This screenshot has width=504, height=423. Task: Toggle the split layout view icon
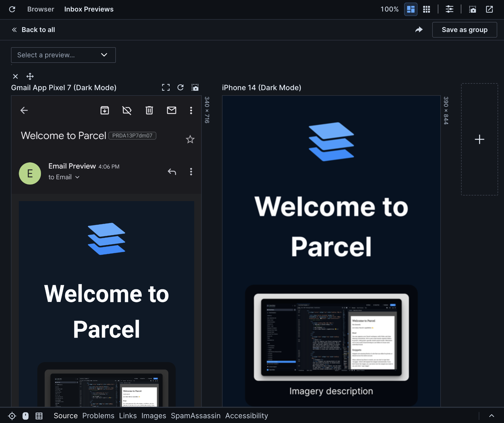tap(411, 9)
